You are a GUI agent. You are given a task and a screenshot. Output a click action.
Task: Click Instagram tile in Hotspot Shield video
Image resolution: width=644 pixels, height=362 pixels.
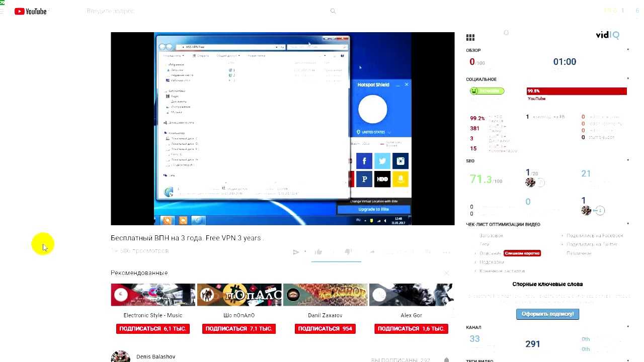click(x=400, y=161)
